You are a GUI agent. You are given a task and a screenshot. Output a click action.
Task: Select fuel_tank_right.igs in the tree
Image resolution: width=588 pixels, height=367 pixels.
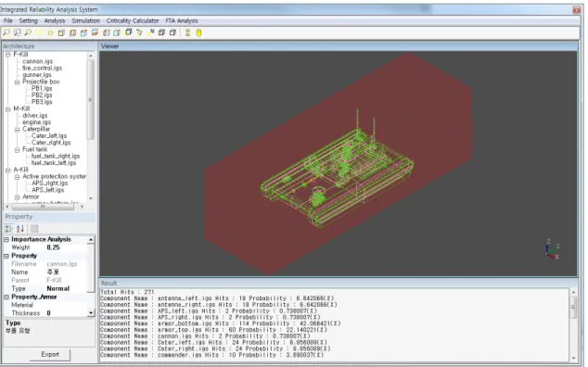[56, 156]
